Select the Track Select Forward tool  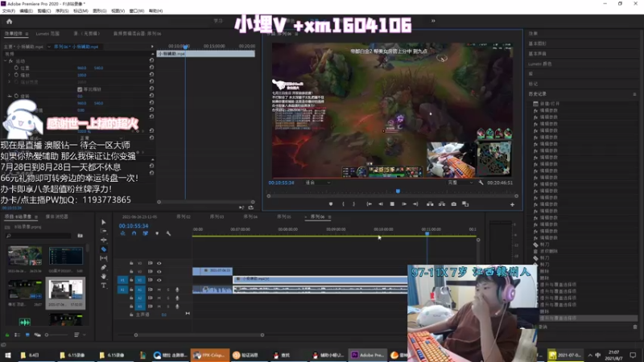pyautogui.click(x=104, y=231)
